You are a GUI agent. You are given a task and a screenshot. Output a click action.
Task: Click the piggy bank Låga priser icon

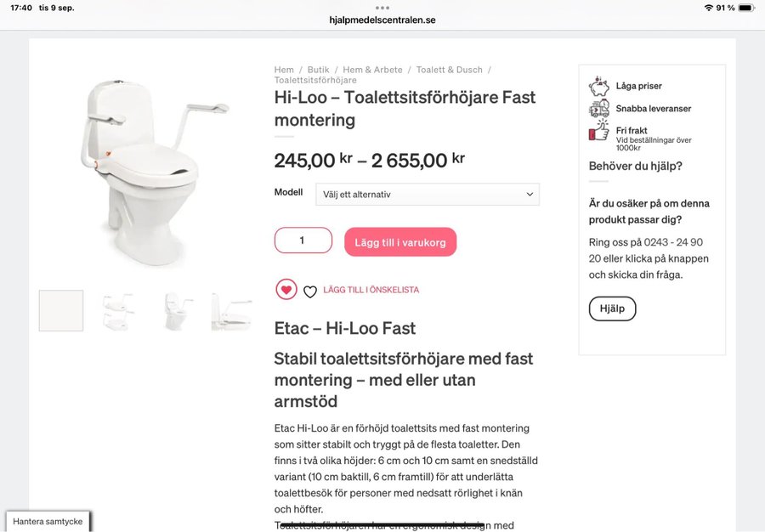pos(599,86)
